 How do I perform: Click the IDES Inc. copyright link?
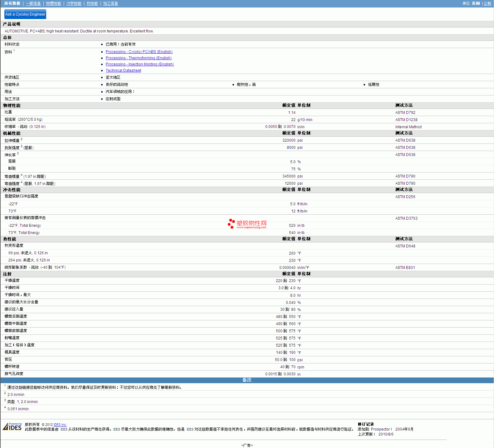[x=60, y=425]
